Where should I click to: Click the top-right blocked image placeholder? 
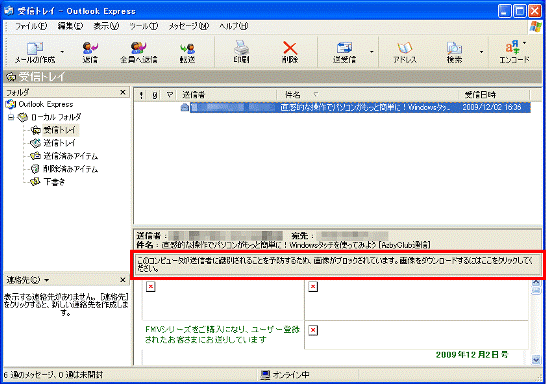[x=313, y=287]
